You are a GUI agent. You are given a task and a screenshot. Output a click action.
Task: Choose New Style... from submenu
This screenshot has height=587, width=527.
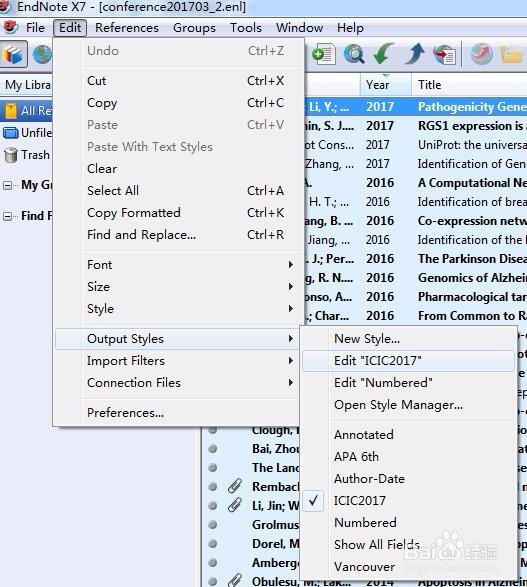[x=408, y=339]
